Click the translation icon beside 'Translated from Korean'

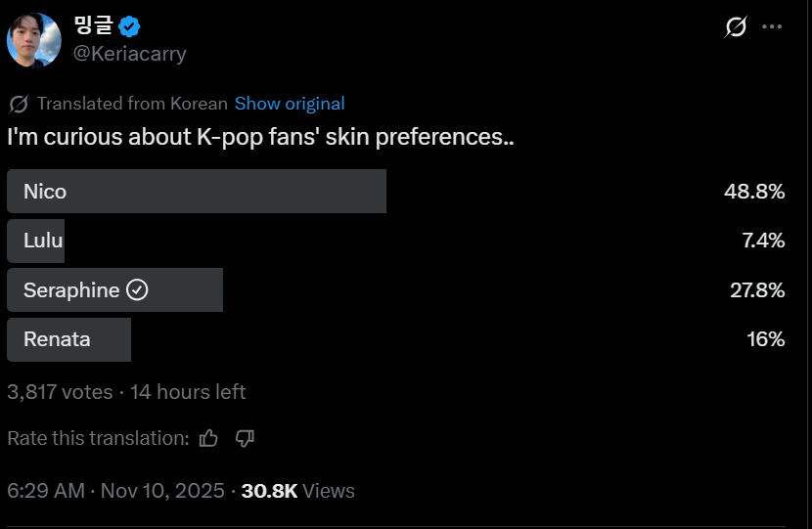pyautogui.click(x=18, y=104)
